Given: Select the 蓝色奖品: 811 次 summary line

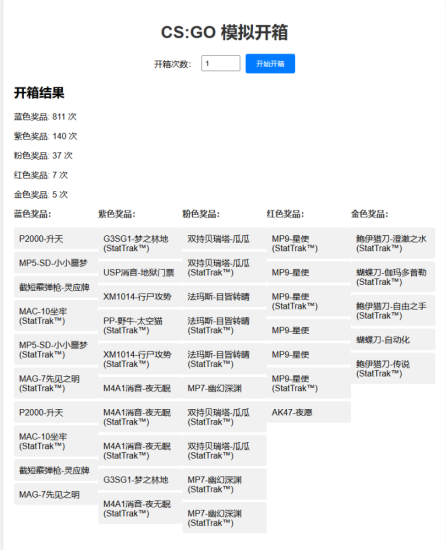Looking at the screenshot, I should (x=45, y=116).
